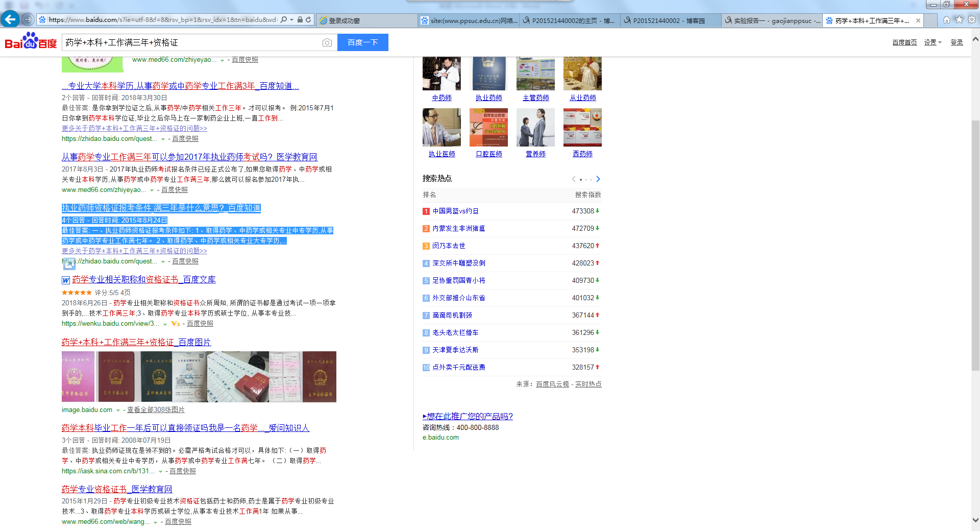Close the 药学+本科+工作满三年 tab
980x531 pixels.
[918, 20]
